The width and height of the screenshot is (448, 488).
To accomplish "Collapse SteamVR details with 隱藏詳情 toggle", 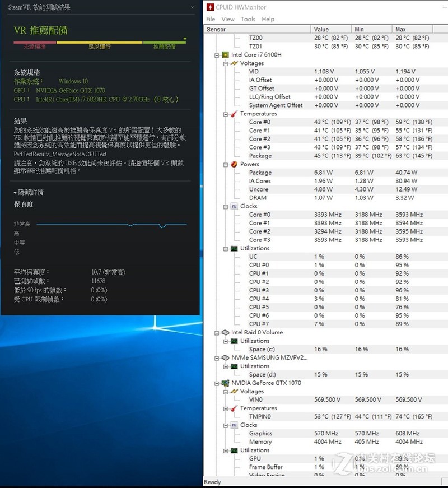I will coord(29,192).
